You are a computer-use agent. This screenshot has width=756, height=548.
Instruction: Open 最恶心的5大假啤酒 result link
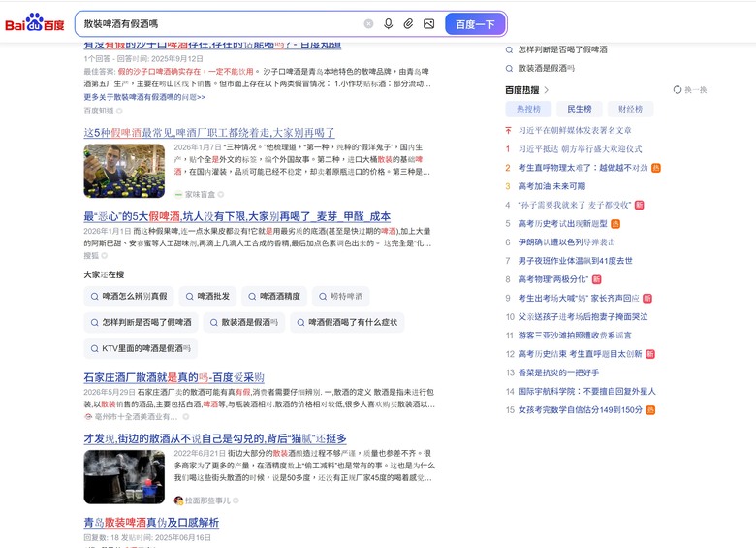(236, 216)
